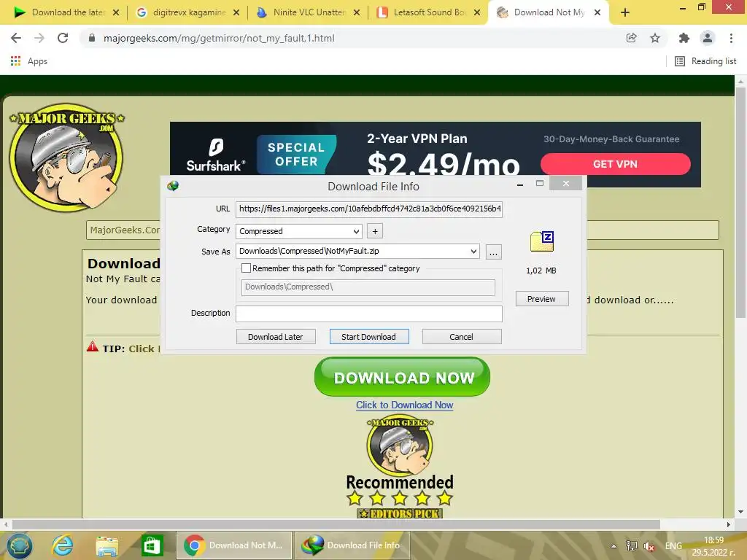The width and height of the screenshot is (747, 560).
Task: Click the share page icon in address bar
Action: pos(631,38)
